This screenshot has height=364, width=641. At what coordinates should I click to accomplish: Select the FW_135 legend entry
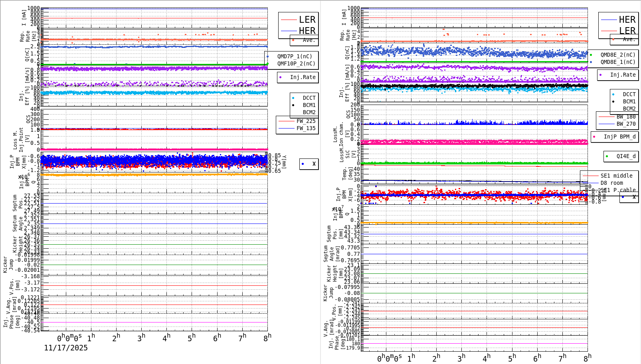pos(306,128)
